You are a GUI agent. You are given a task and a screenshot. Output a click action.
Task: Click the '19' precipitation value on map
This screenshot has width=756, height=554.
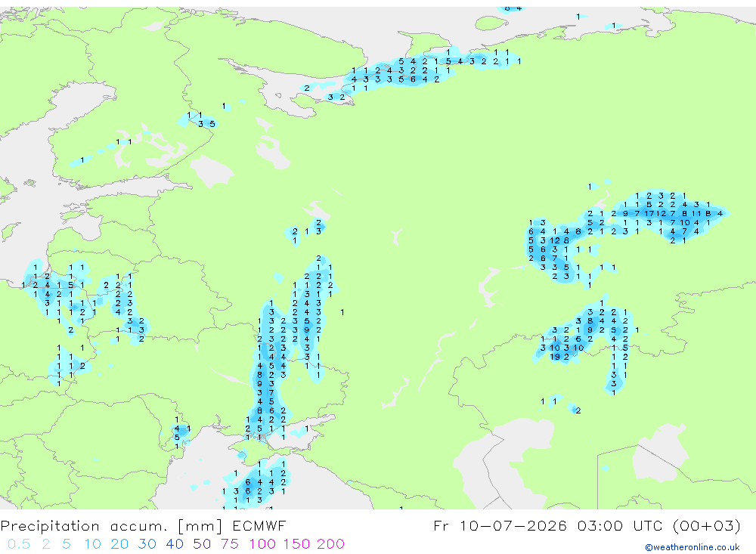pos(555,357)
